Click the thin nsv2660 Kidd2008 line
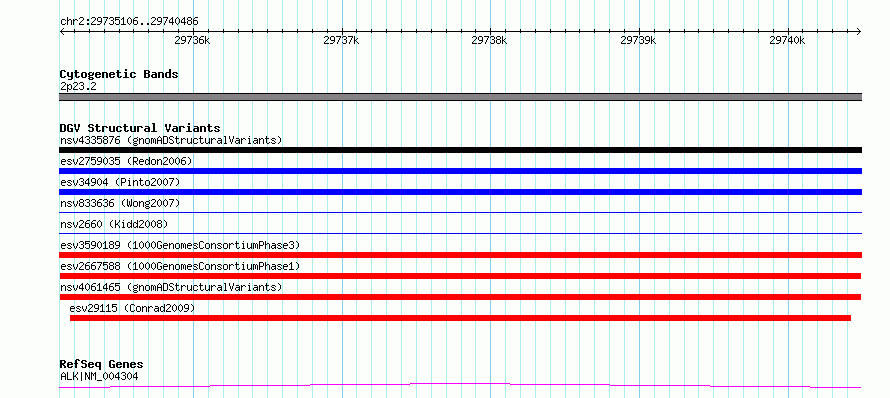Viewport: 890px width, 398px height. [x=460, y=233]
